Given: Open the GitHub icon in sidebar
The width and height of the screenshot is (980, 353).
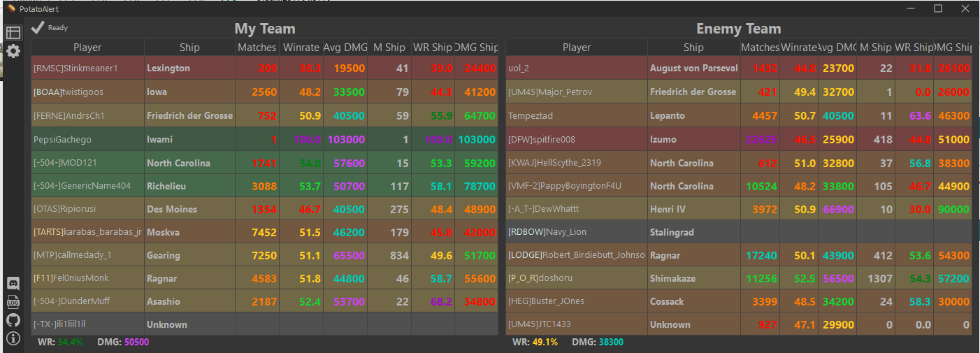Looking at the screenshot, I should [x=13, y=320].
